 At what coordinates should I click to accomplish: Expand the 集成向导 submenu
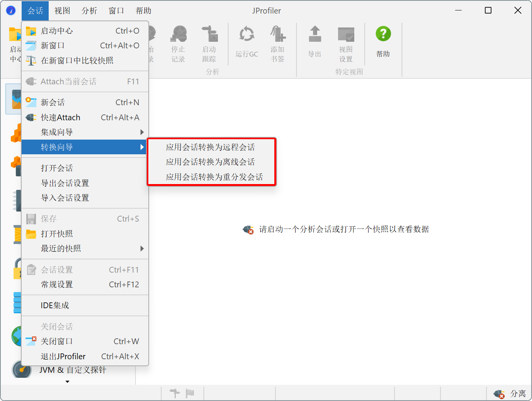(x=85, y=132)
